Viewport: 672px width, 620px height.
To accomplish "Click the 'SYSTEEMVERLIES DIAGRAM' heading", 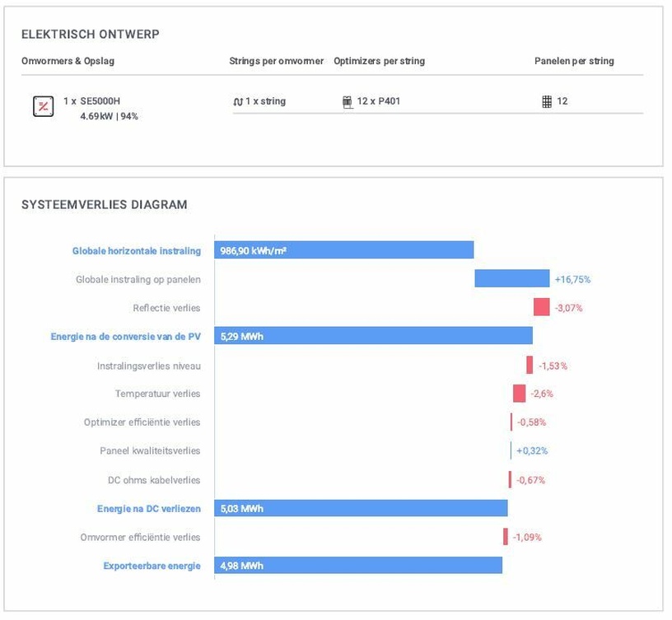I will click(x=105, y=205).
